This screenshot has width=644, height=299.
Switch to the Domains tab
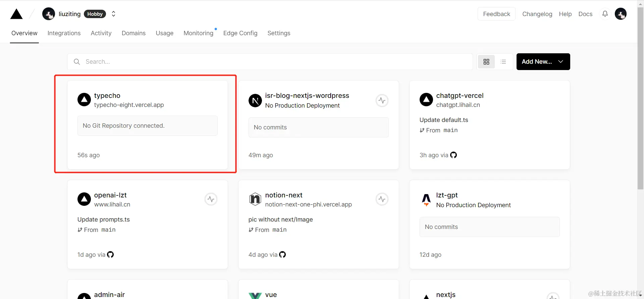click(133, 33)
